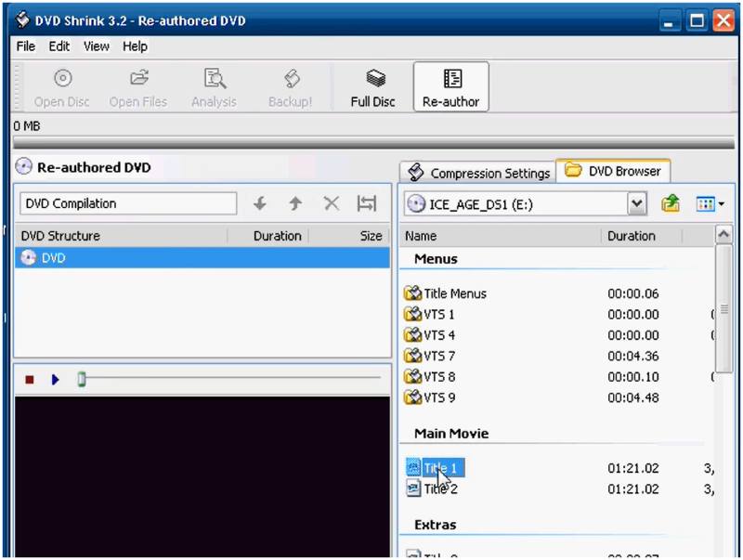Click the browser list scroll up arrow

point(723,235)
